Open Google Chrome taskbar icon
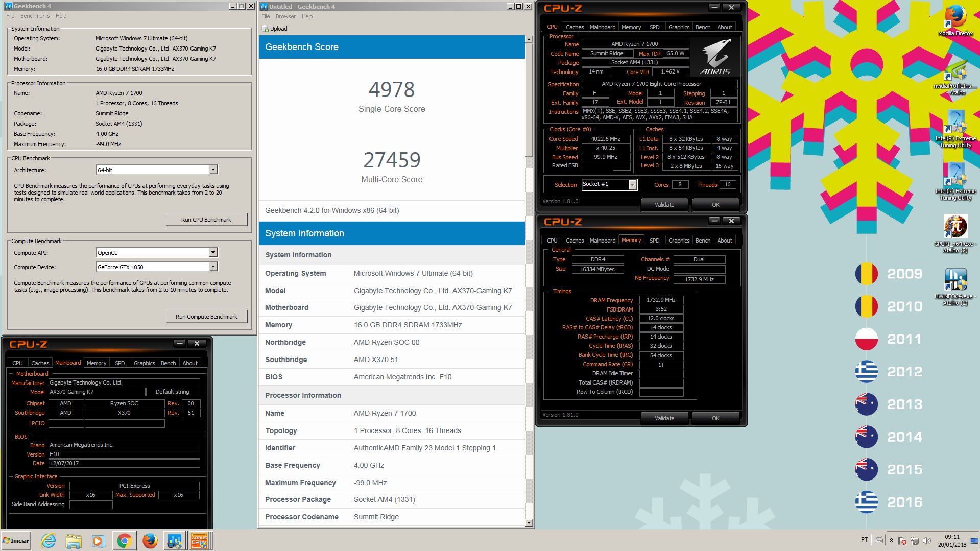 click(124, 541)
